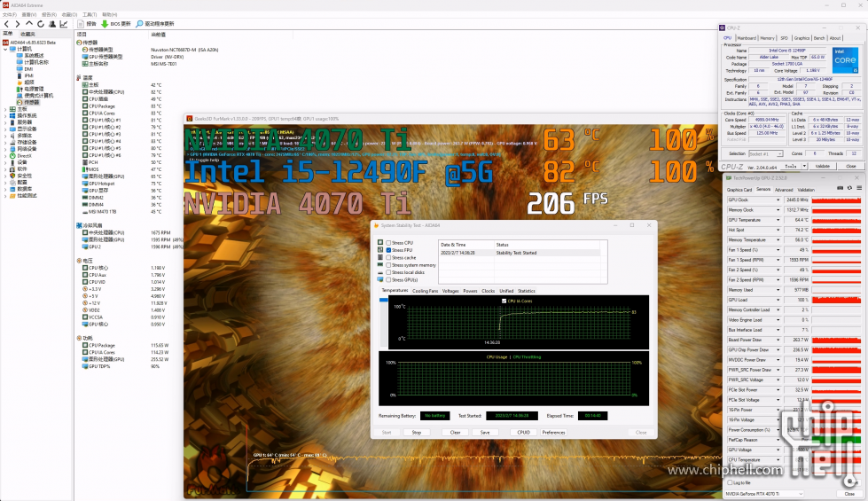
Task: Open GPU Clock sensor dropdown
Action: pos(778,200)
